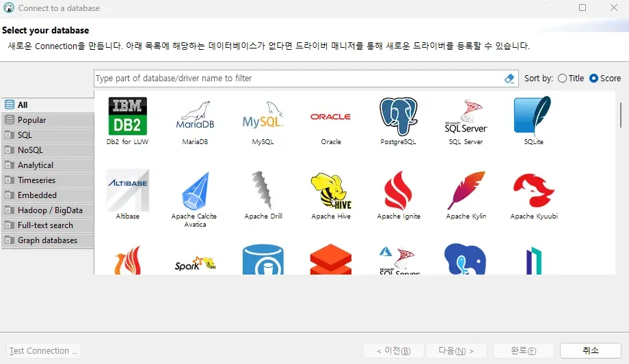The image size is (629, 364).
Task: Select the SQLite feather icon
Action: 533,115
